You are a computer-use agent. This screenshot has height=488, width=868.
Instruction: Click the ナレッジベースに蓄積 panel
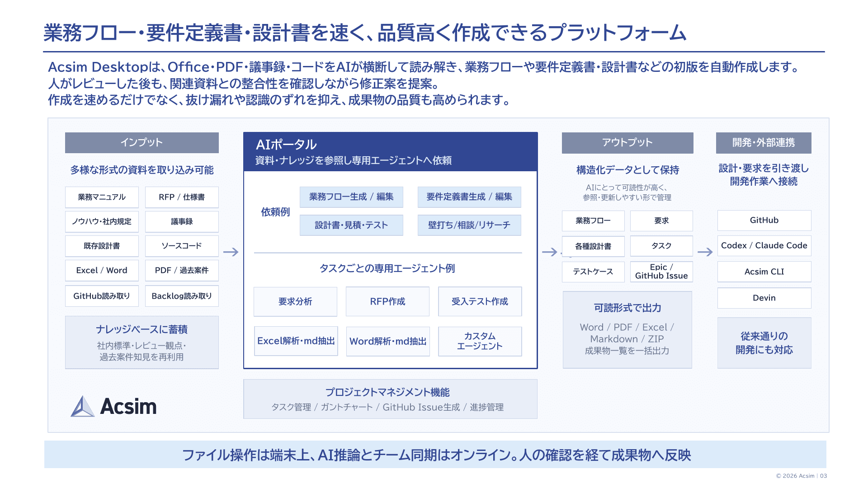142,343
